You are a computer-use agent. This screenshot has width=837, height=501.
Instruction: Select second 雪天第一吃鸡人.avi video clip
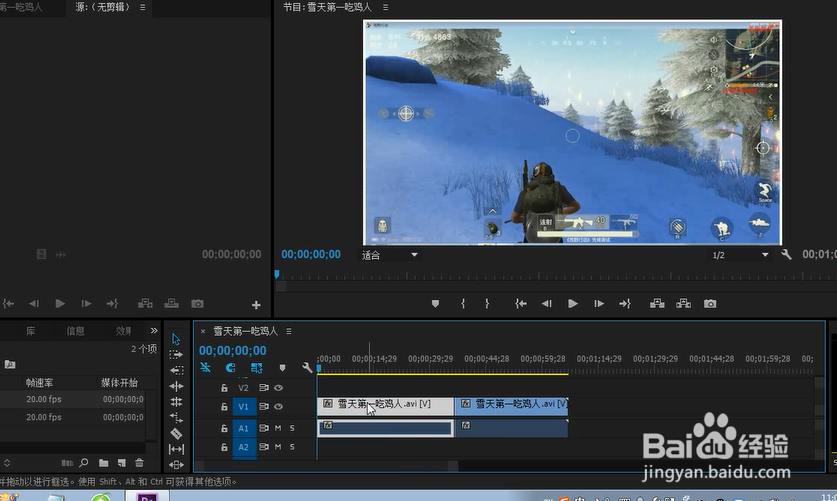tap(511, 405)
